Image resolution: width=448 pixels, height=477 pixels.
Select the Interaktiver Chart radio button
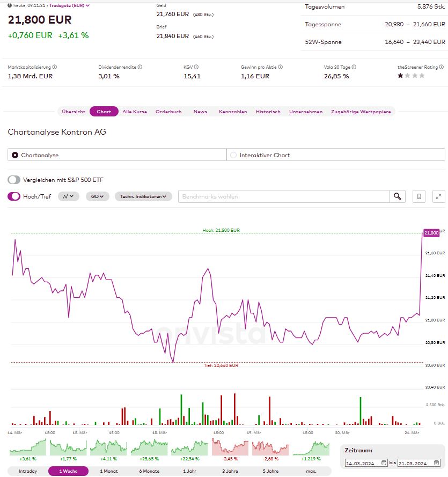coord(233,154)
